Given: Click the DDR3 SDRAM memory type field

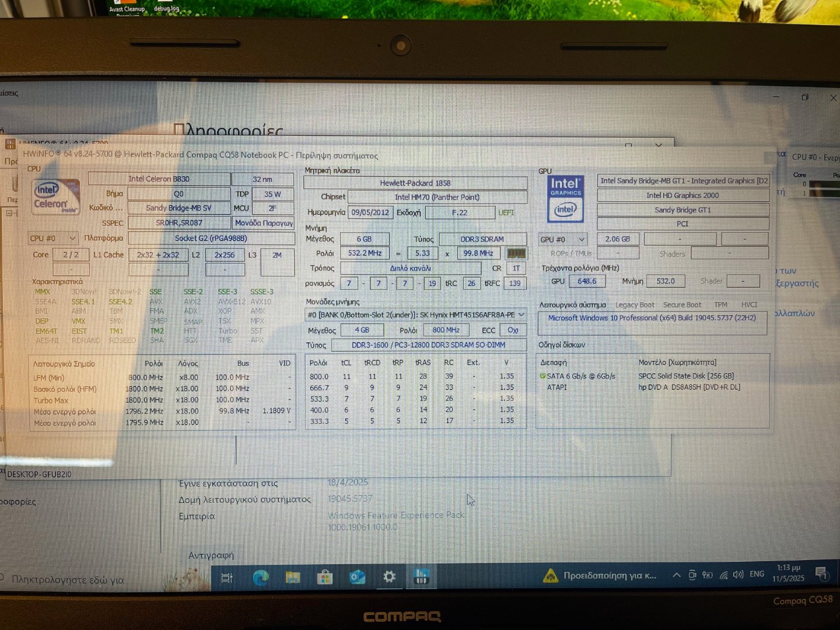Looking at the screenshot, I should (x=482, y=239).
